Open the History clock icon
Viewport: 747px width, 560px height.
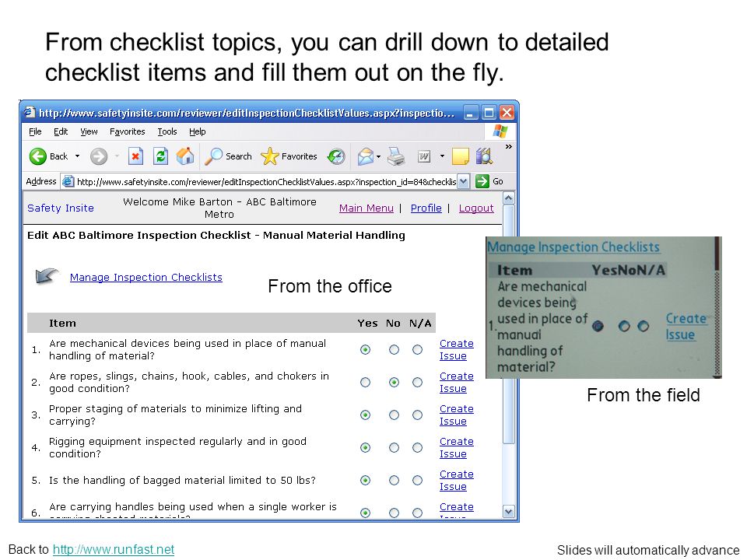click(336, 156)
